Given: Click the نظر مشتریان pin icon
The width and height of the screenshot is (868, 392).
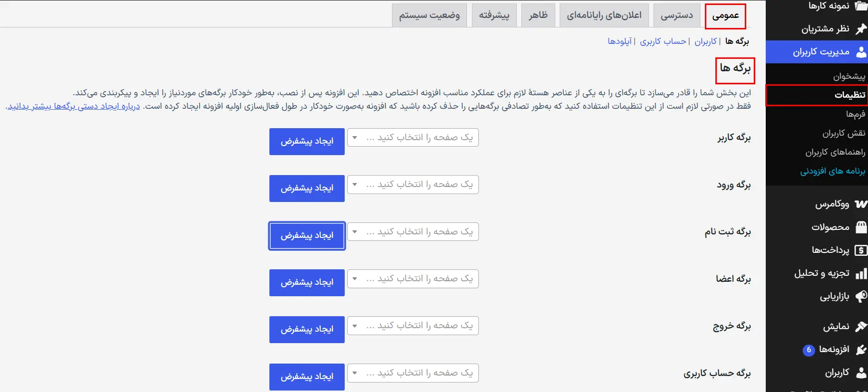Looking at the screenshot, I should pos(861,29).
